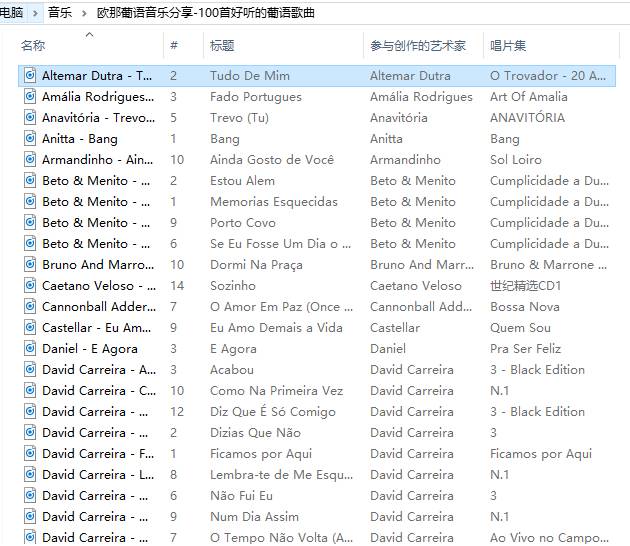
Task: Click the file icon in O Tempo Não Volta row
Action: coord(30,537)
